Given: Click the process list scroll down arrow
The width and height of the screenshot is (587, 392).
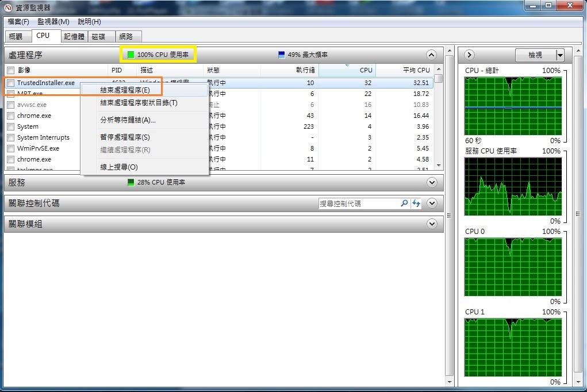Looking at the screenshot, I should click(439, 166).
